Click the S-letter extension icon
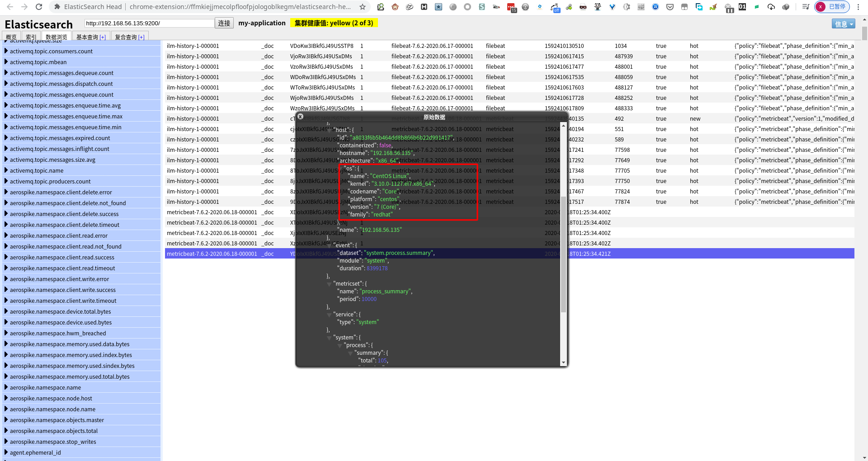The width and height of the screenshot is (868, 461). coord(482,7)
